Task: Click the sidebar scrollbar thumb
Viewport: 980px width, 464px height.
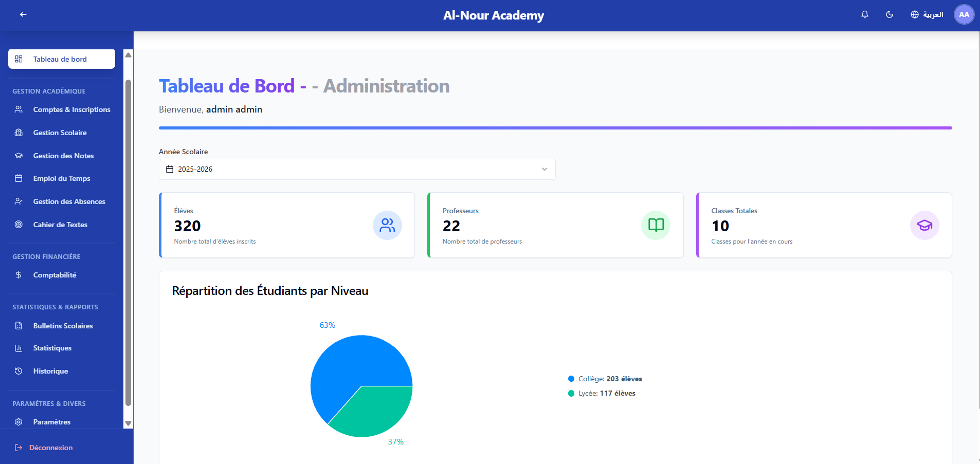Action: click(x=129, y=243)
